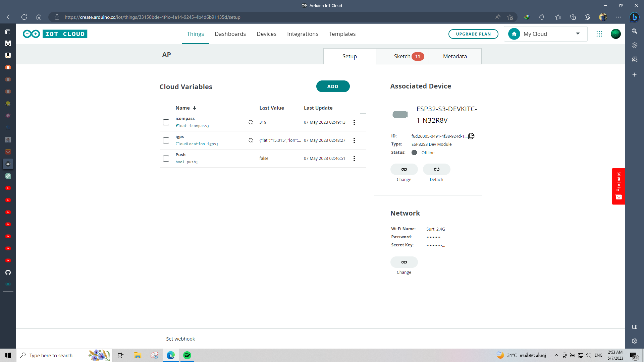This screenshot has width=644, height=362.
Task: Open GitHub from the browser sidebar
Action: tap(8, 273)
